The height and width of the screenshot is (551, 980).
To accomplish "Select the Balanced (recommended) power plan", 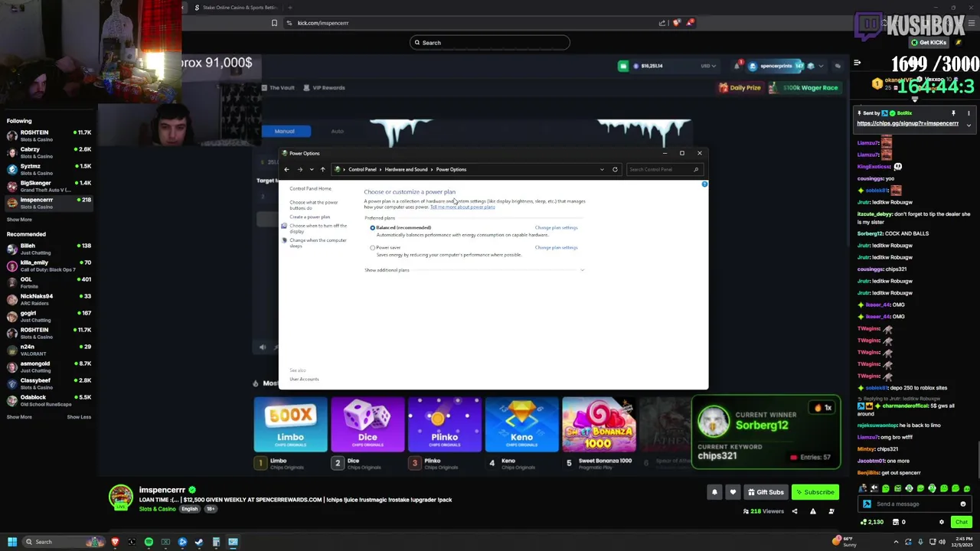I will 373,227.
